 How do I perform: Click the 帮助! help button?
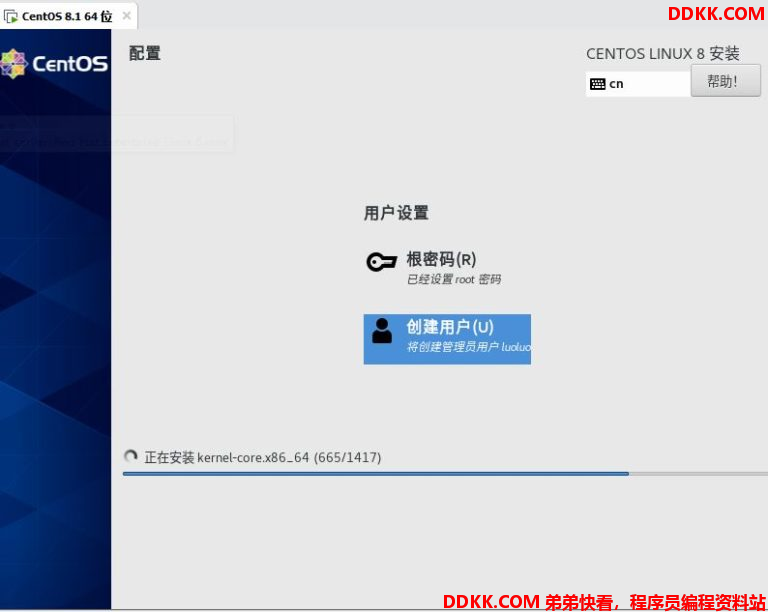(x=725, y=81)
